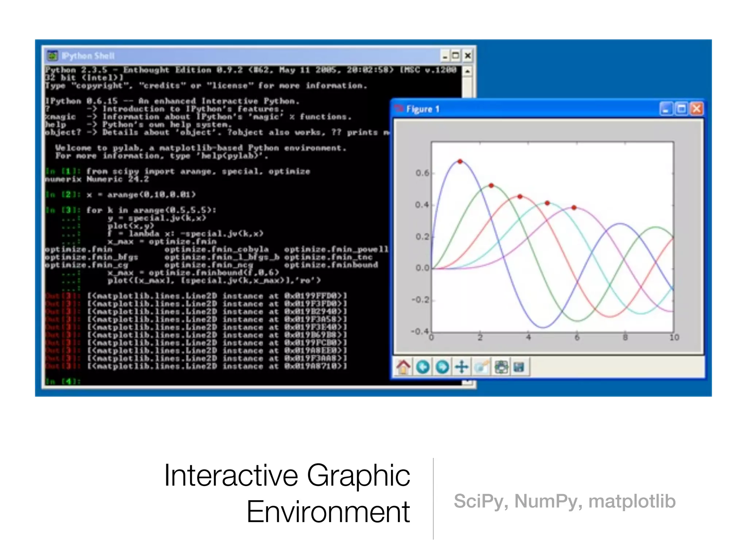
Task: Click the IPython Shell title bar text
Action: tap(88, 56)
